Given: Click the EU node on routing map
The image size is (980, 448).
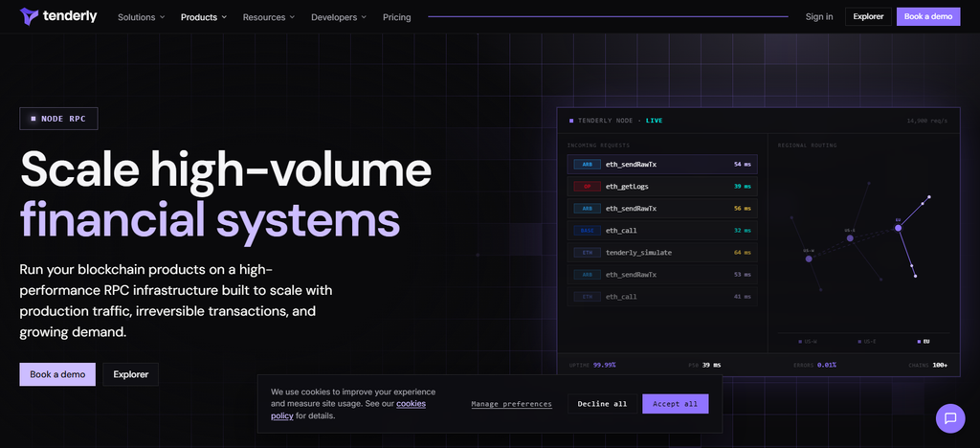Looking at the screenshot, I should [x=898, y=228].
